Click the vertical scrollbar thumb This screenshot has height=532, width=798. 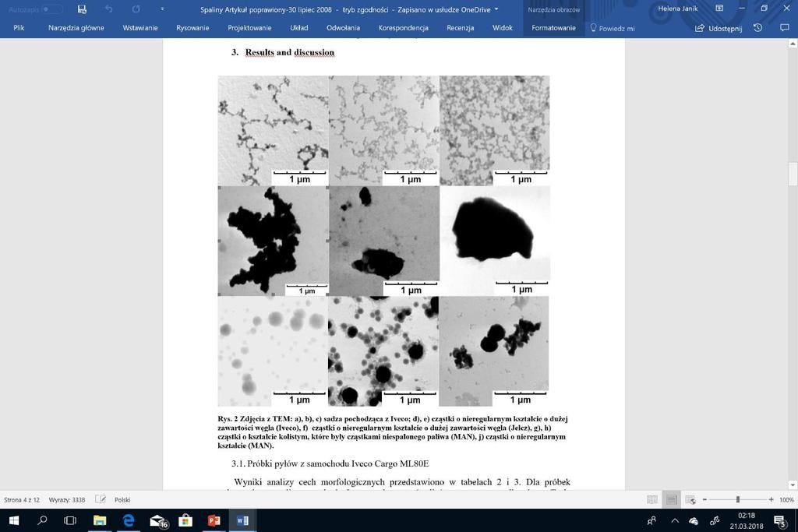(793, 174)
